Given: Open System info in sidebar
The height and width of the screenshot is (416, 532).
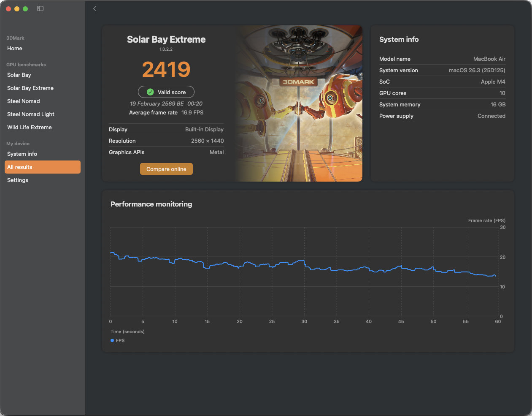Looking at the screenshot, I should click(22, 154).
